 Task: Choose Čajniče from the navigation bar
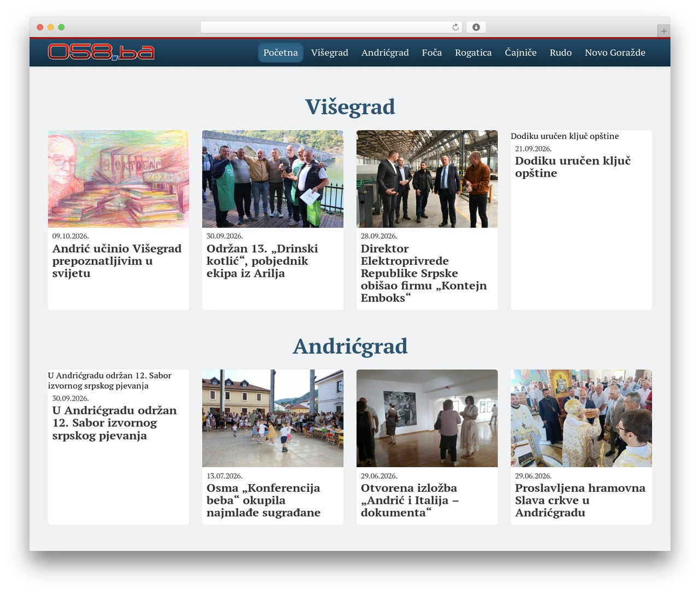click(x=521, y=53)
